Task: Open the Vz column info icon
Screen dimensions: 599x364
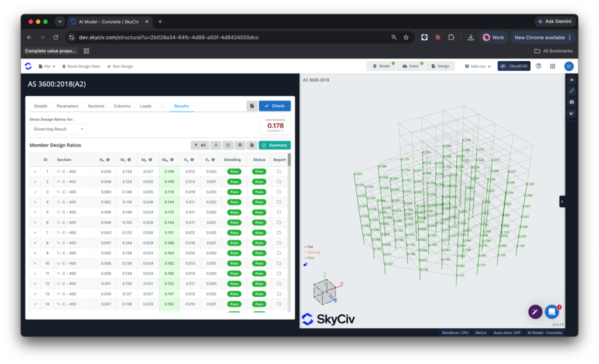Action: coord(213,160)
